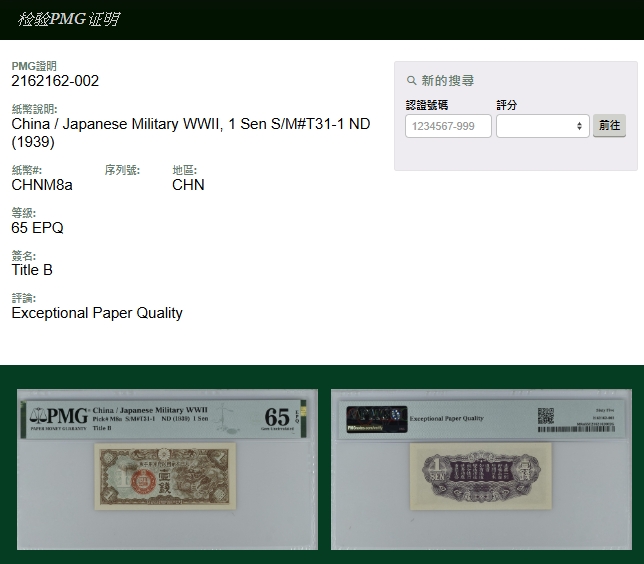Click the 紙幣# note number label
Screen dimensions: 644x564
(x=27, y=170)
